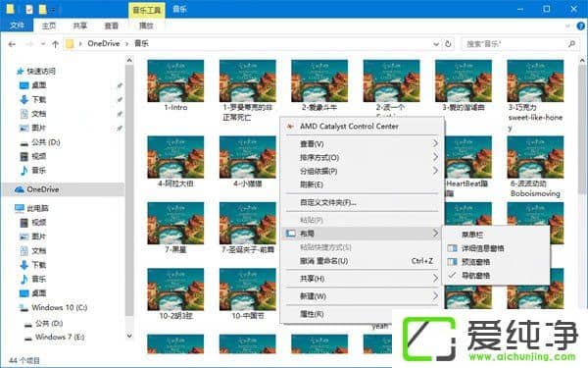This screenshot has width=588, height=368.
Task: Open the address bar history dropdown
Action: (x=436, y=44)
